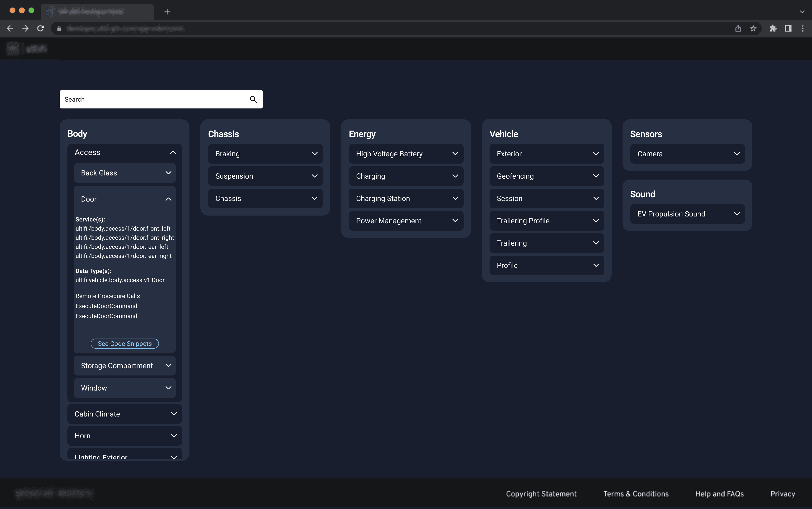
Task: Open Terms & Conditions link
Action: (636, 494)
